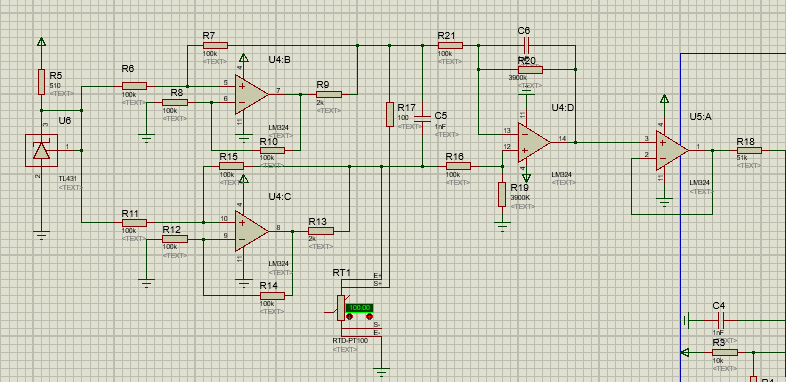Select the U4:D op-amp triangle symbol
786x382 pixels.
(534, 142)
